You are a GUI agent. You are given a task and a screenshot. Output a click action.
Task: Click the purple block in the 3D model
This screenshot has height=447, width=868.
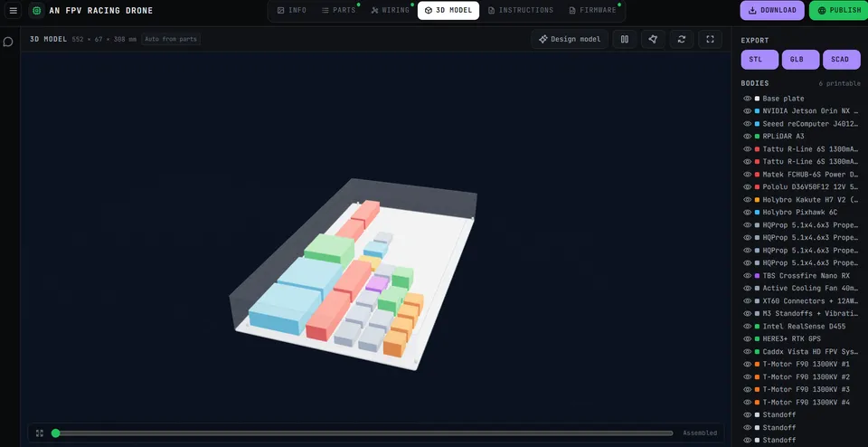pos(378,283)
